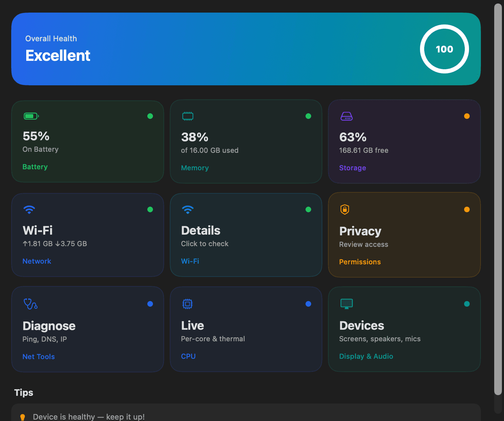
Task: Click 'Per-core & thermal' text
Action: [213, 339]
